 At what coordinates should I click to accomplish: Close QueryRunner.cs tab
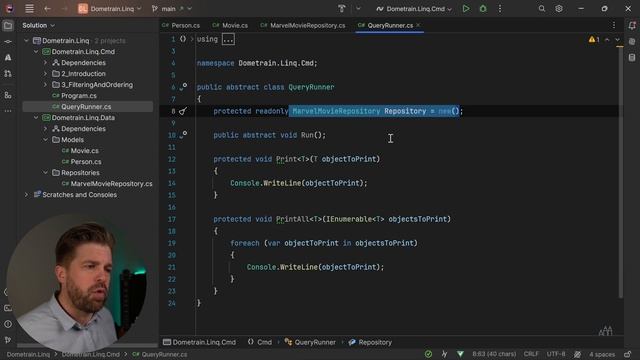(x=418, y=25)
